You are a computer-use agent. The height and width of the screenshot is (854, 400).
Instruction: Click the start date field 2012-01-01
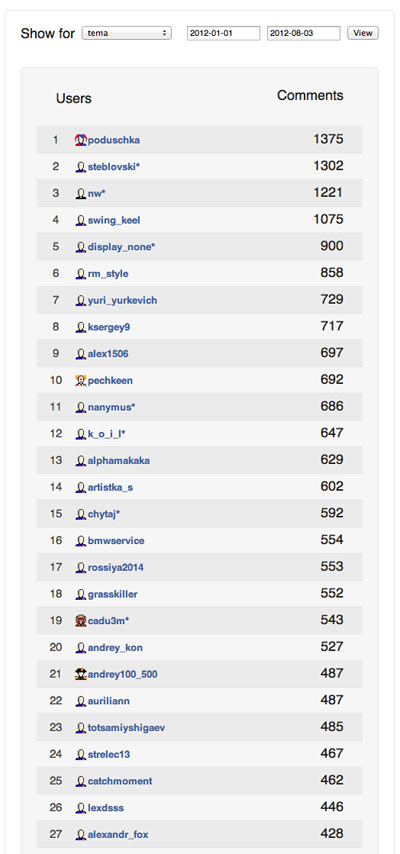click(223, 33)
